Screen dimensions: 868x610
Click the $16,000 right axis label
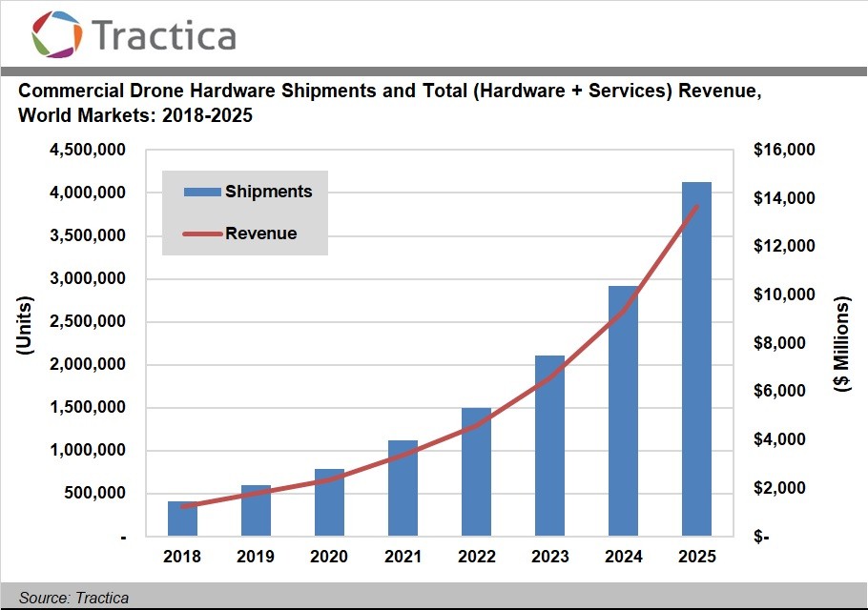coord(784,151)
